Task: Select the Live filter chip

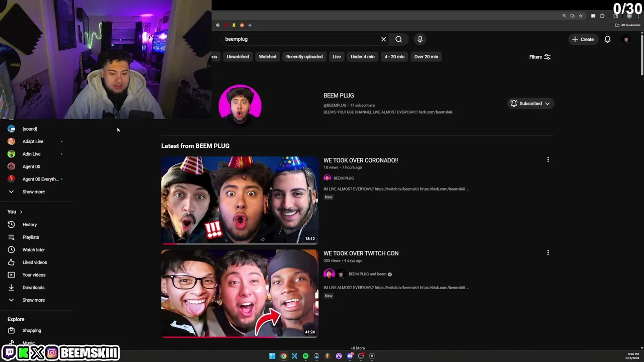Action: 337,57
